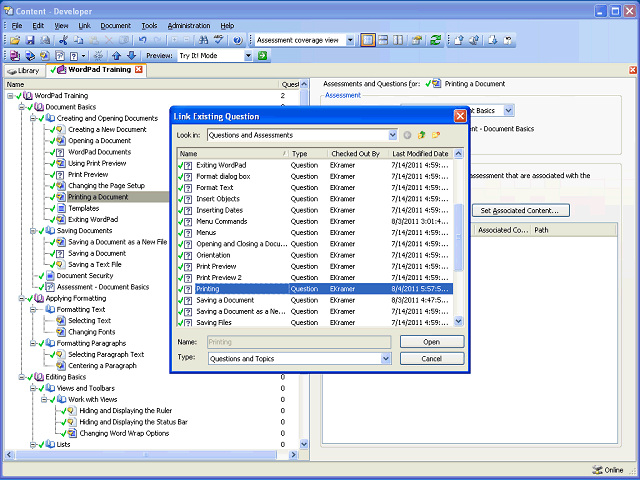
Task: Click the question list vertical scrollbar
Action: point(458,230)
